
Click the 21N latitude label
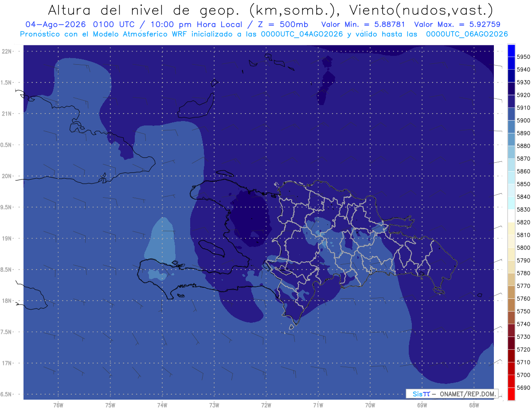7,114
